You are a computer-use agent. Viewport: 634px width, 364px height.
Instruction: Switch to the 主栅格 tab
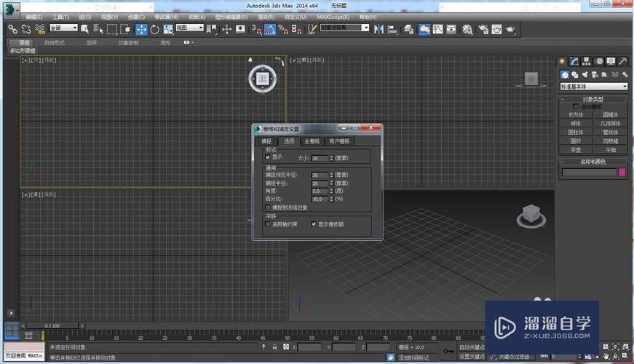(x=312, y=141)
